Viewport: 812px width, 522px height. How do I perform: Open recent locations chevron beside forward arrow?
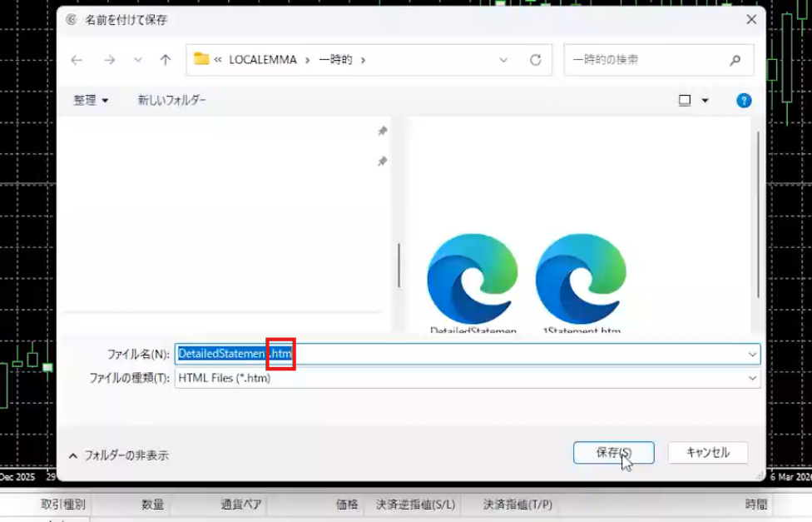coord(138,60)
